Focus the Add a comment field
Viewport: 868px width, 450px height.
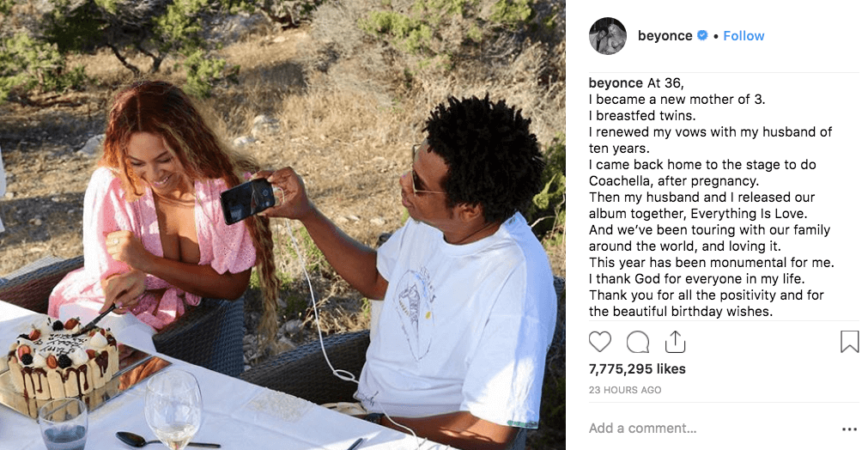[x=708, y=428]
